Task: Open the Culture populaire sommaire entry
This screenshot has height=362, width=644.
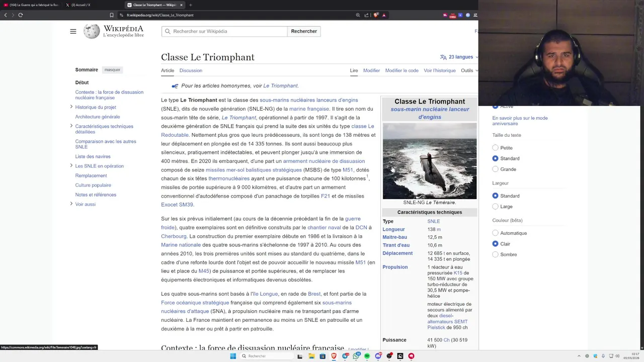Action: click(x=93, y=185)
